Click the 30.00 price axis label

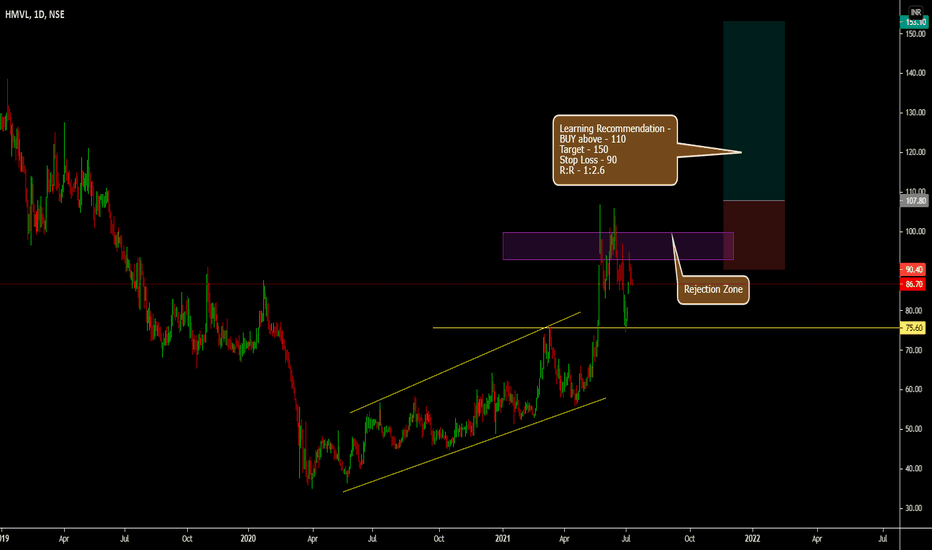pos(914,508)
